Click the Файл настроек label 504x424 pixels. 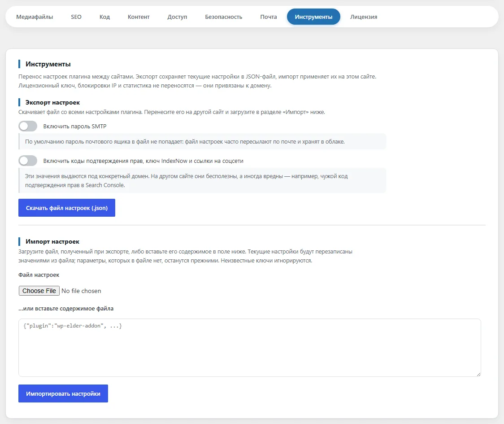[39, 275]
